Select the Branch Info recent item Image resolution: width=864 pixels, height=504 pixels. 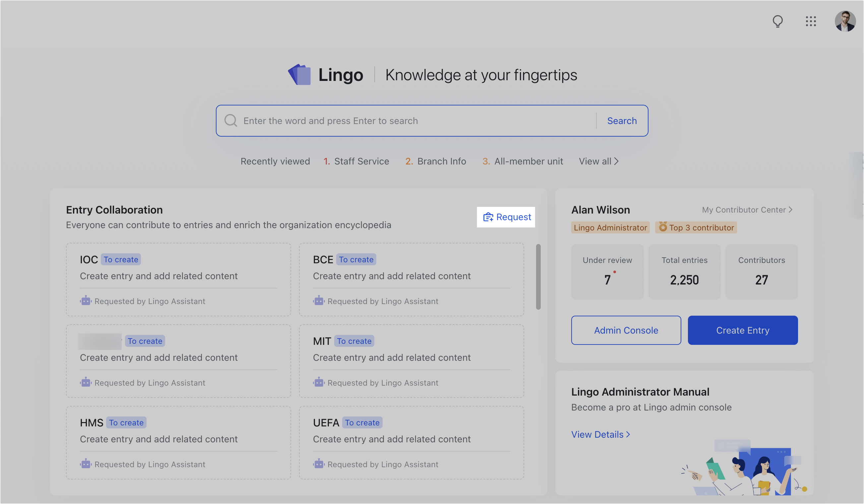tap(441, 161)
